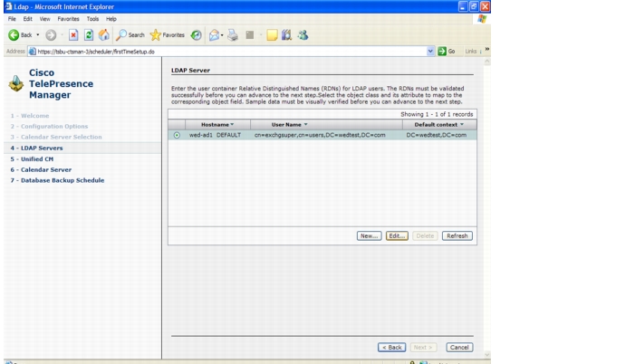Click the Cisco TelePresence Manager logo icon
Image resolution: width=635 pixels, height=364 pixels.
16,83
